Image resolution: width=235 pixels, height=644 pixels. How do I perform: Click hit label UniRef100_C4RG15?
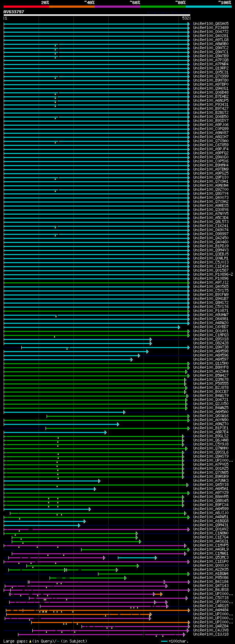(x=211, y=606)
